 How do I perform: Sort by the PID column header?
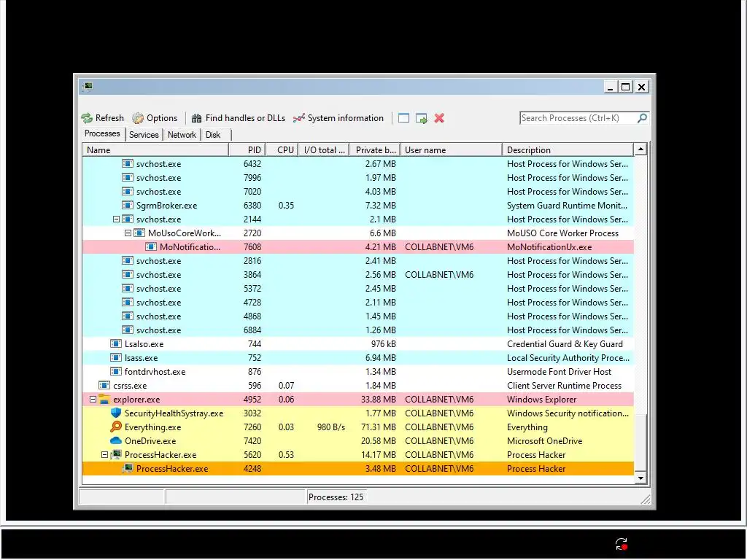click(247, 150)
